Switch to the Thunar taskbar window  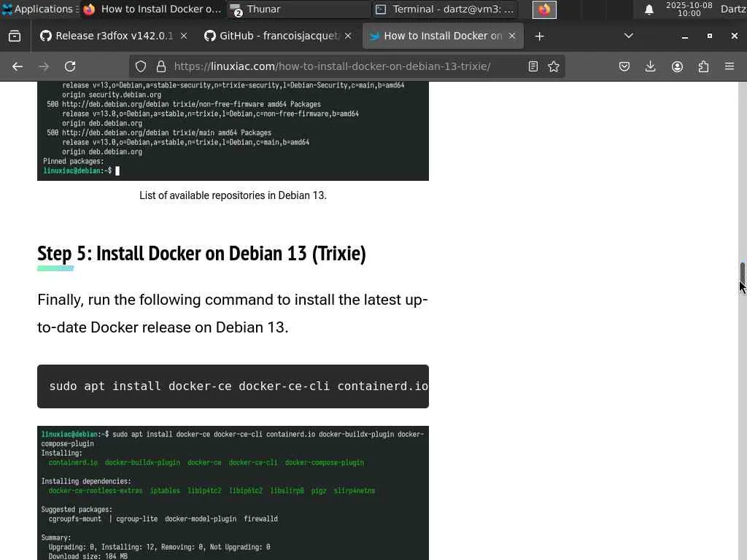pos(298,9)
